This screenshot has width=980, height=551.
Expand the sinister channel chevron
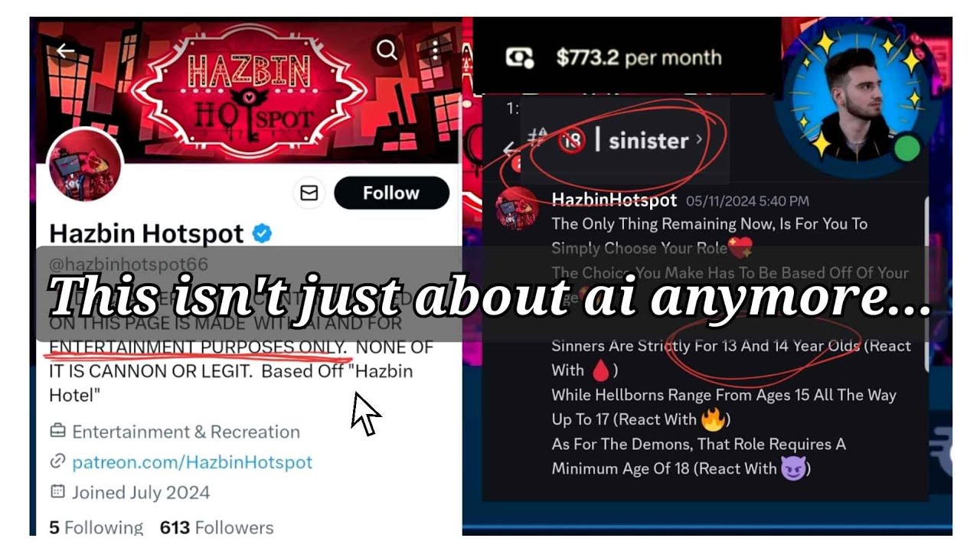click(698, 140)
